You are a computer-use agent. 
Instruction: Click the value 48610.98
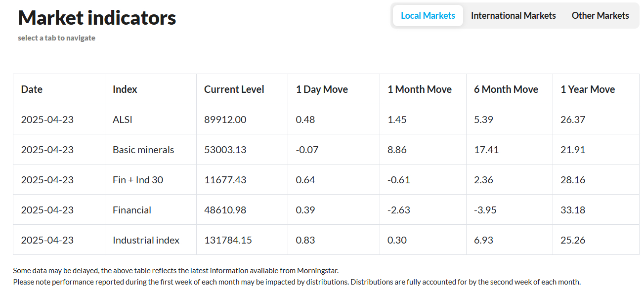(x=225, y=210)
